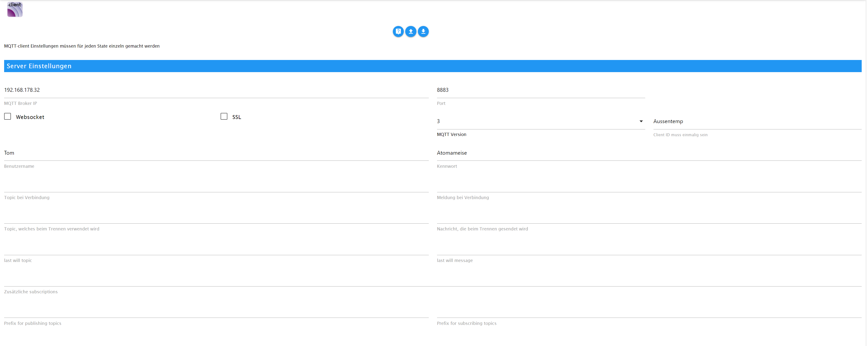868x346 pixels.
Task: Click the MQTT client adapter logo
Action: (x=15, y=9)
